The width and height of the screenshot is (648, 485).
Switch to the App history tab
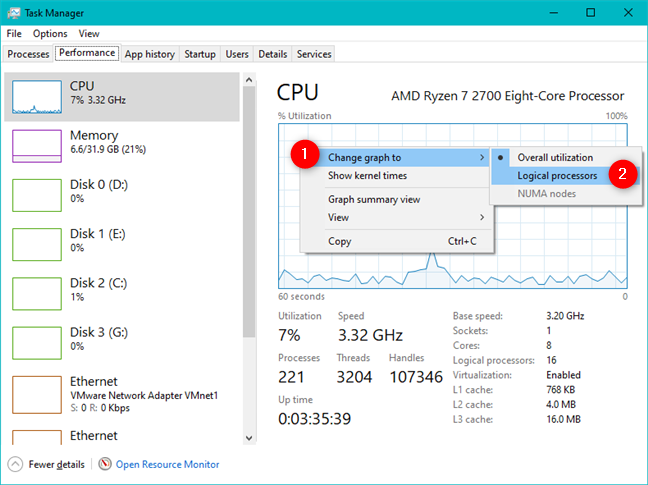click(150, 54)
